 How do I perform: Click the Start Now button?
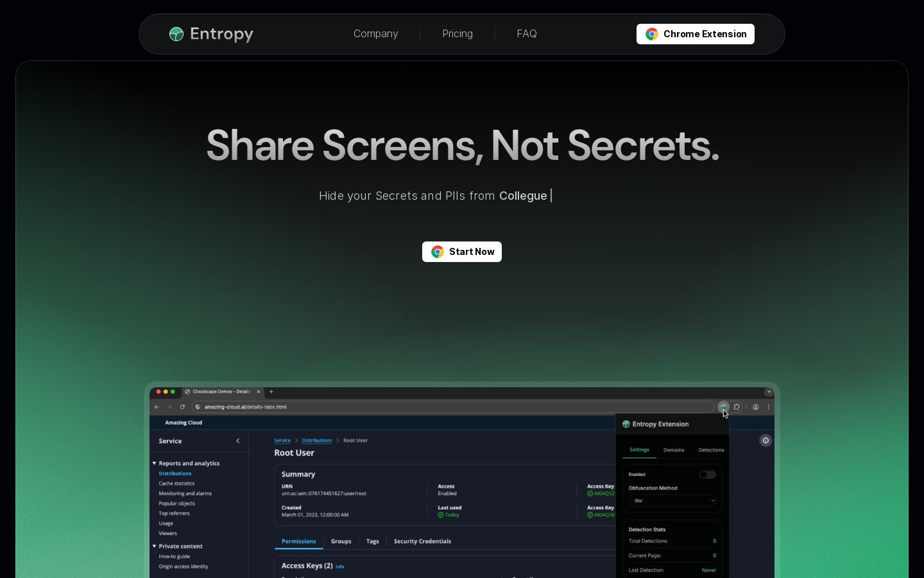tap(462, 252)
